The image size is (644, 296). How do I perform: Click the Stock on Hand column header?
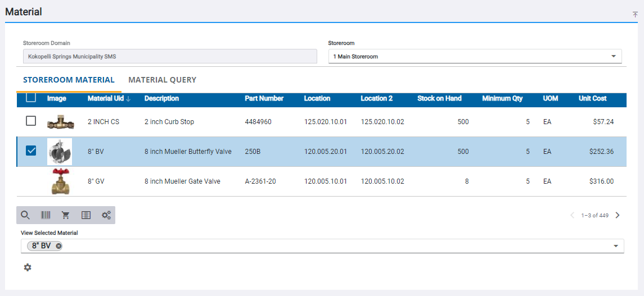click(x=439, y=98)
